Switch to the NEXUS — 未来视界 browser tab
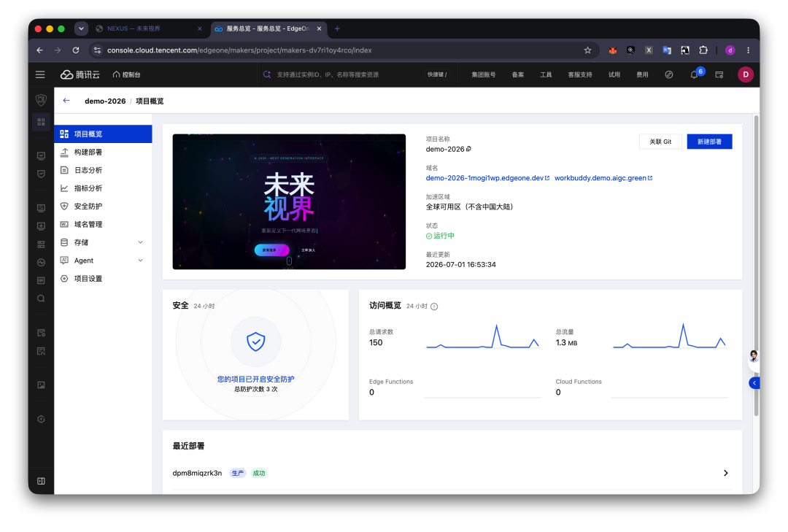 point(149,28)
